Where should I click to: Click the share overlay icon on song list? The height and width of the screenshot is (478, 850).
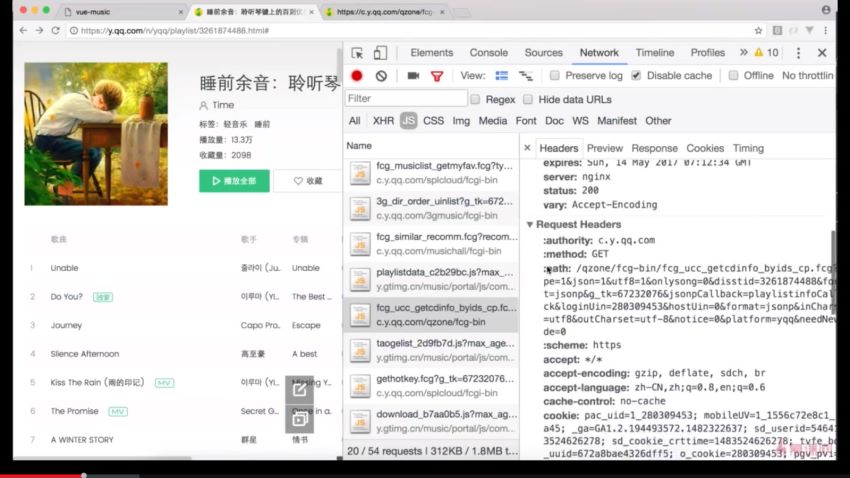click(299, 390)
